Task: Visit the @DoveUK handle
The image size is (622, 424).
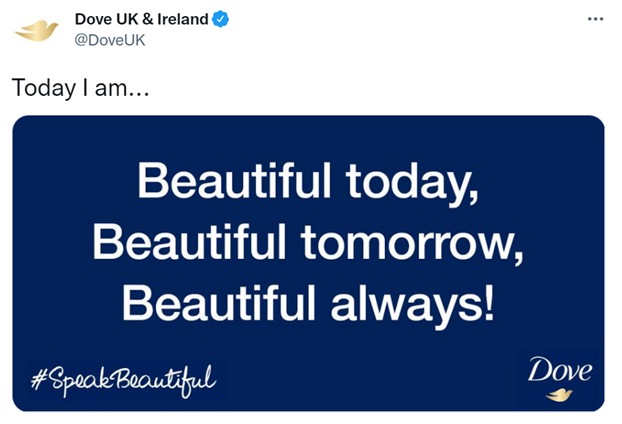Action: point(110,40)
